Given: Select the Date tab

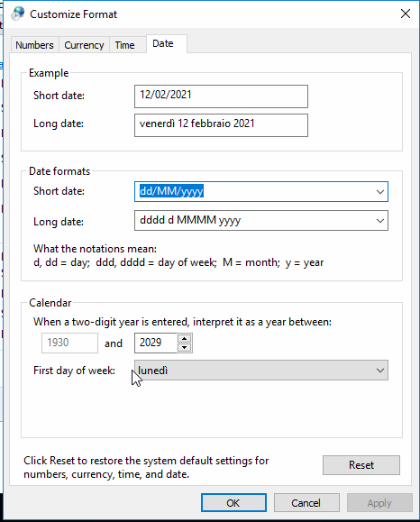Looking at the screenshot, I should [x=163, y=43].
